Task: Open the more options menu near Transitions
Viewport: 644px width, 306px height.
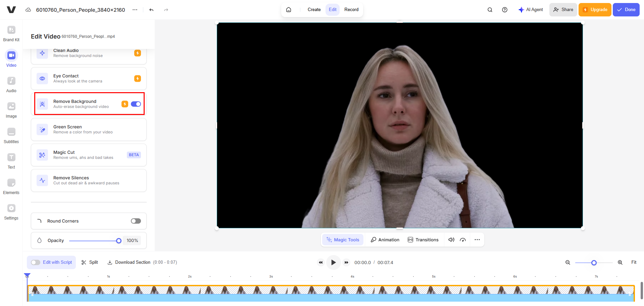Action: [477, 240]
